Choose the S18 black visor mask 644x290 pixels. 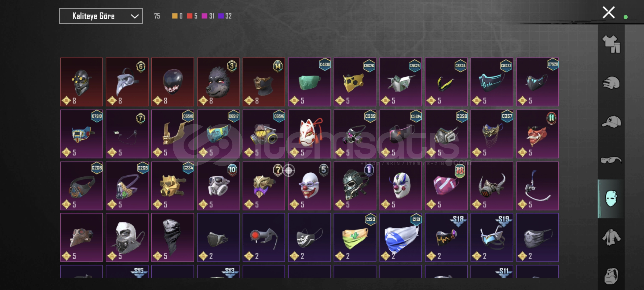pyautogui.click(x=446, y=237)
